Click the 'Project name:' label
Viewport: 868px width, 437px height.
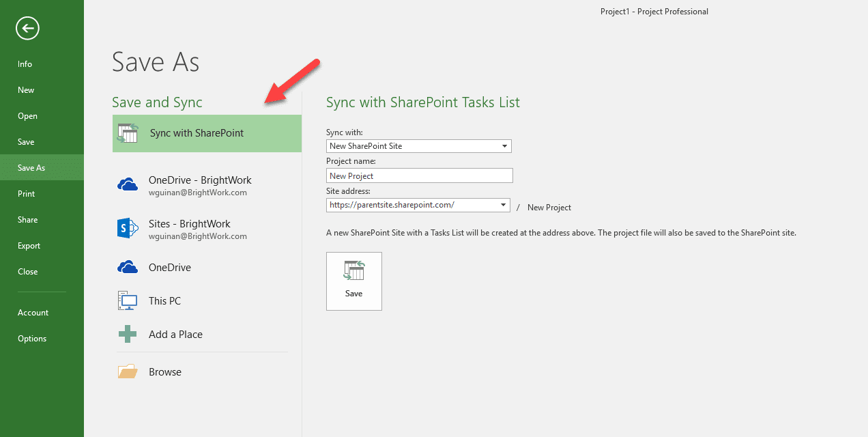[x=351, y=161]
